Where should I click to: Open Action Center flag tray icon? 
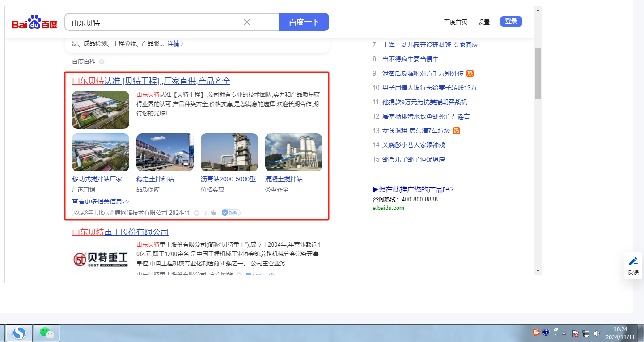click(575, 333)
